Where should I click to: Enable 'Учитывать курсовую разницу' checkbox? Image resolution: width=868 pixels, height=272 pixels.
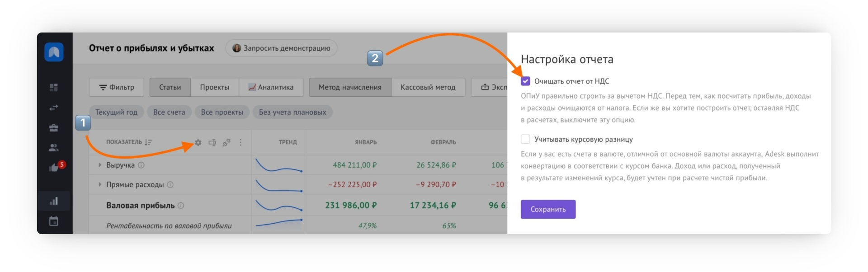[525, 139]
